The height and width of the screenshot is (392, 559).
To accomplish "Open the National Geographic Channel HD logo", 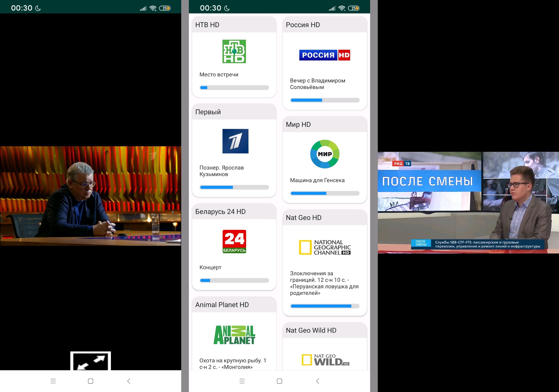I will pos(324,247).
